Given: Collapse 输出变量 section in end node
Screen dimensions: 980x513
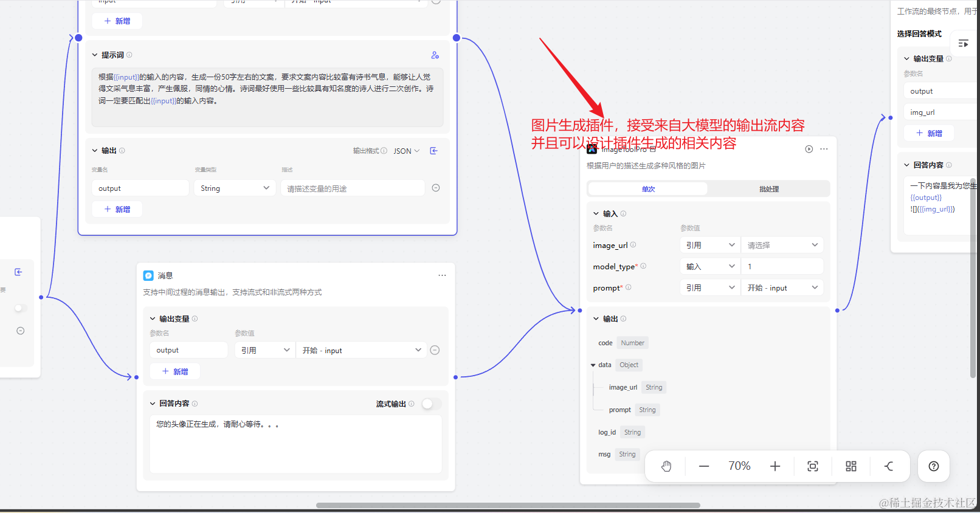Looking at the screenshot, I should [906, 58].
